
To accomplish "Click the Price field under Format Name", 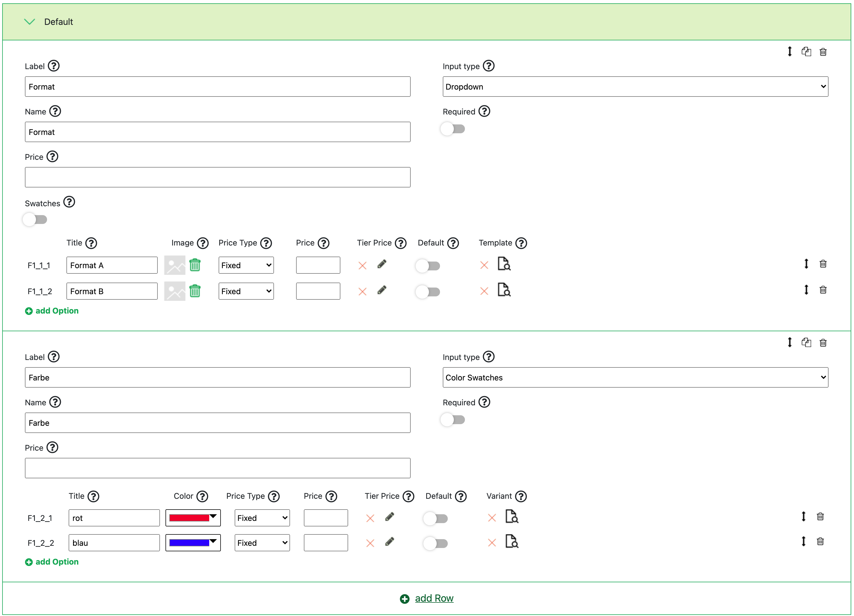I will pos(218,177).
